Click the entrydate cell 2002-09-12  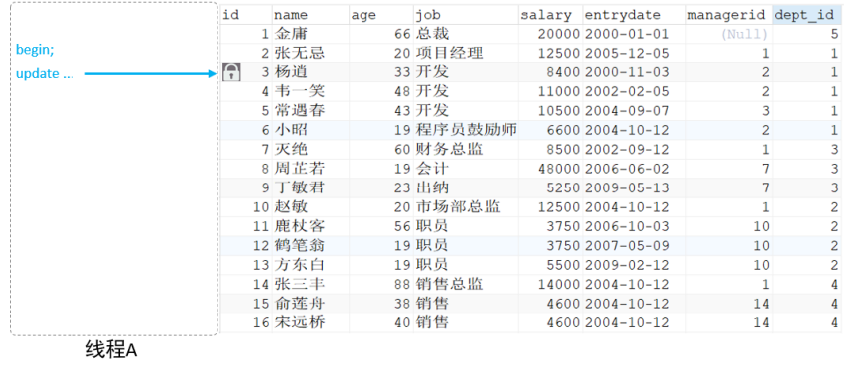[x=635, y=150]
